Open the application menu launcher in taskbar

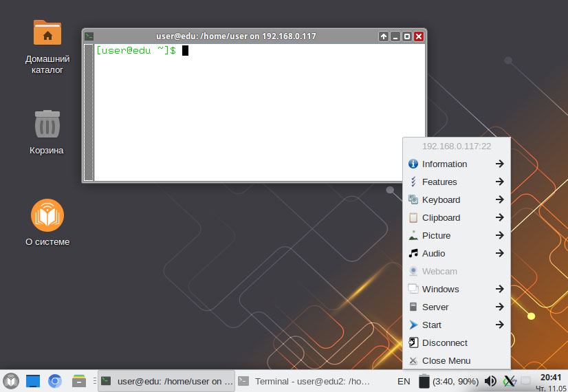(11, 381)
